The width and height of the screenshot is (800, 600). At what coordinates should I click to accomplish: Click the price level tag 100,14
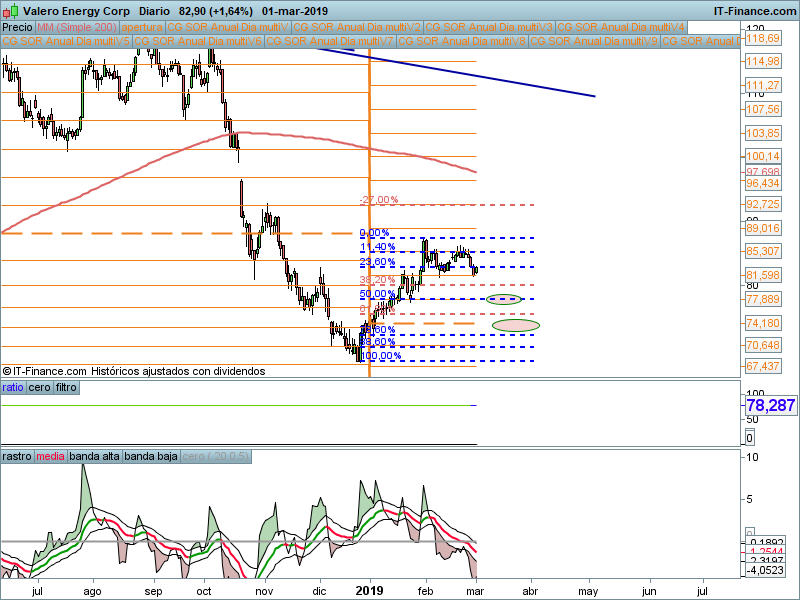(x=763, y=157)
